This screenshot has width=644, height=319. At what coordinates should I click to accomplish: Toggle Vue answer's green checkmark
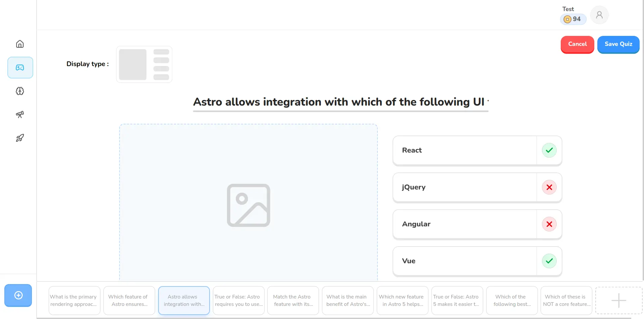coord(549,261)
